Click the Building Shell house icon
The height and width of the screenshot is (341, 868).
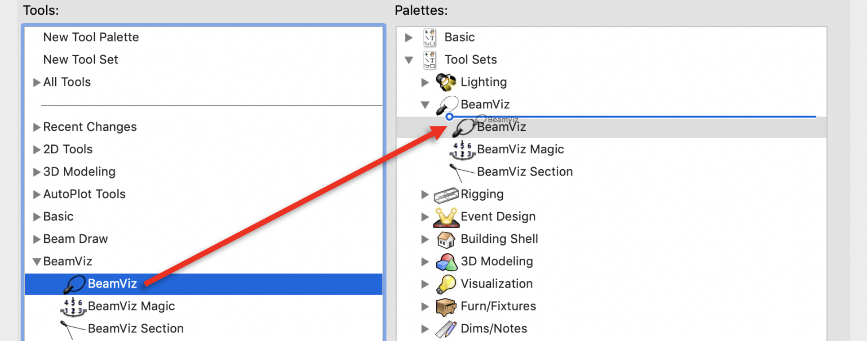coord(446,240)
